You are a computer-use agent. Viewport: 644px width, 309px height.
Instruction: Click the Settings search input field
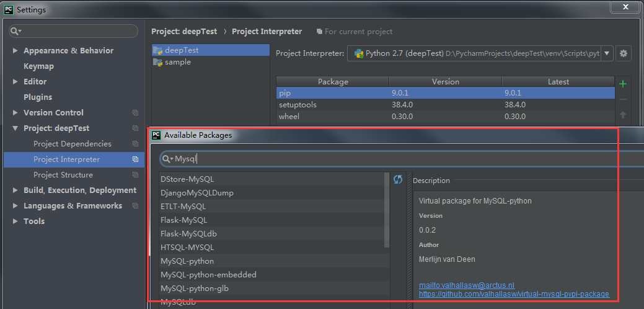(x=74, y=31)
